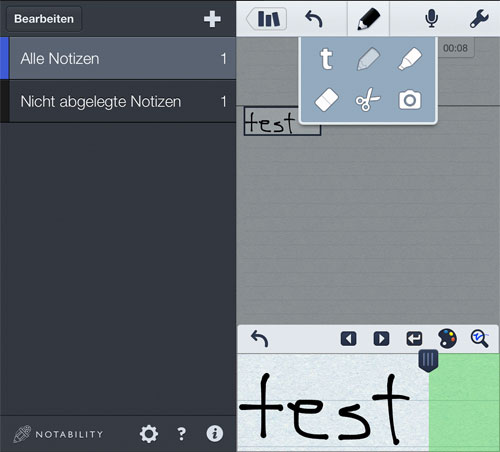Expand the pencil tool picker in the toolbar
Screen dimensions: 500x452
pyautogui.click(x=368, y=19)
